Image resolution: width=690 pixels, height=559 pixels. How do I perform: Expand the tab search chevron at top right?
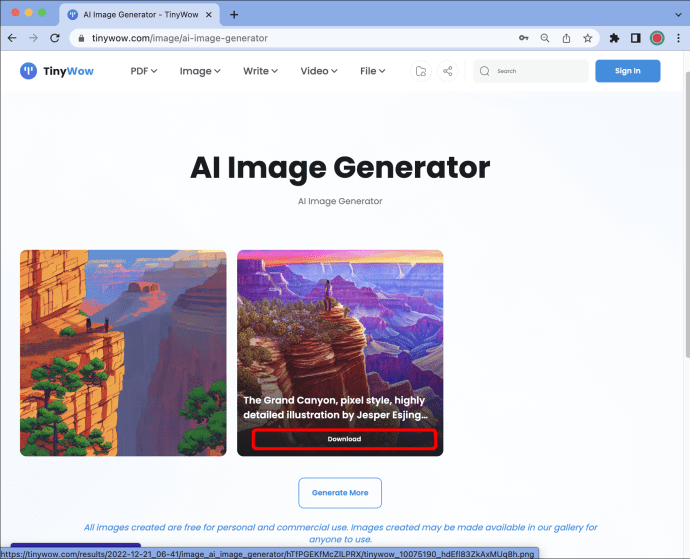678,15
